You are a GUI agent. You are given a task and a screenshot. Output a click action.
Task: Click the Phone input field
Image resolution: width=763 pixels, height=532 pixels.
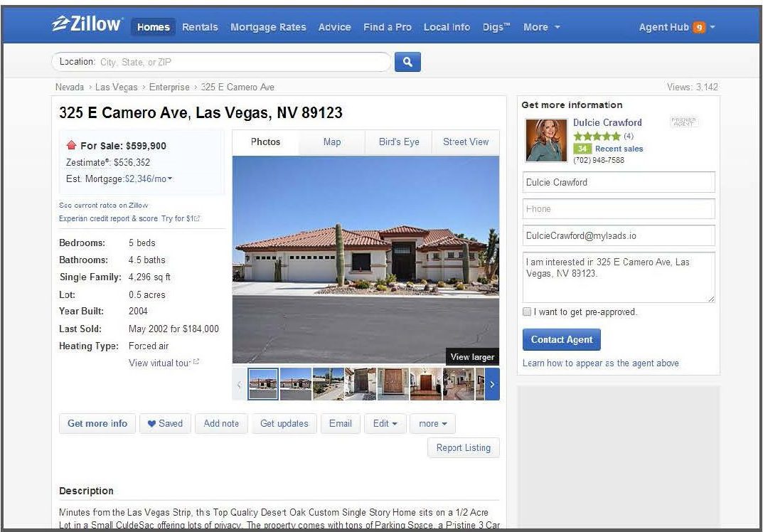point(619,209)
